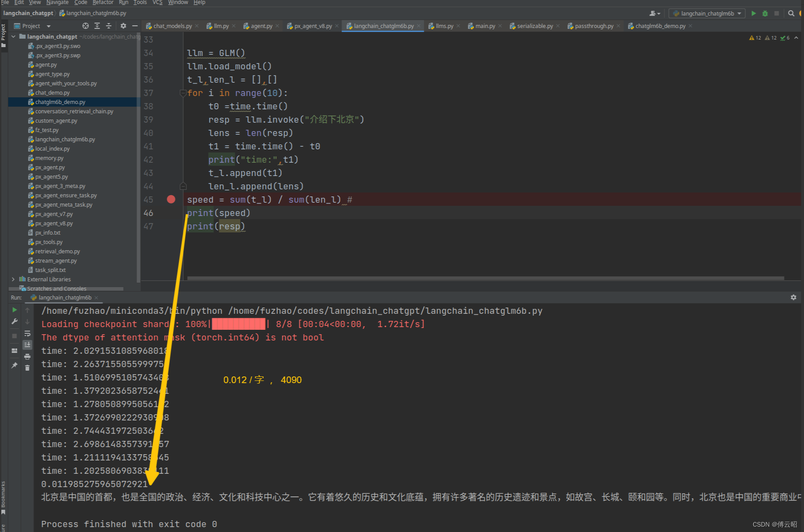This screenshot has height=532, width=804.
Task: Toggle the pin tab icon in Run panel
Action: [x=15, y=365]
